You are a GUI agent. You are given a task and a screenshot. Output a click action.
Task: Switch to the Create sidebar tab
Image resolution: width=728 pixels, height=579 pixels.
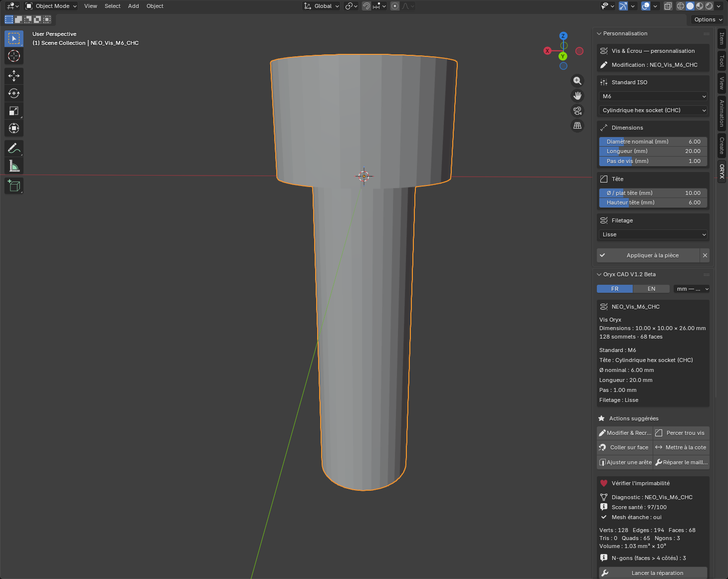pyautogui.click(x=722, y=146)
